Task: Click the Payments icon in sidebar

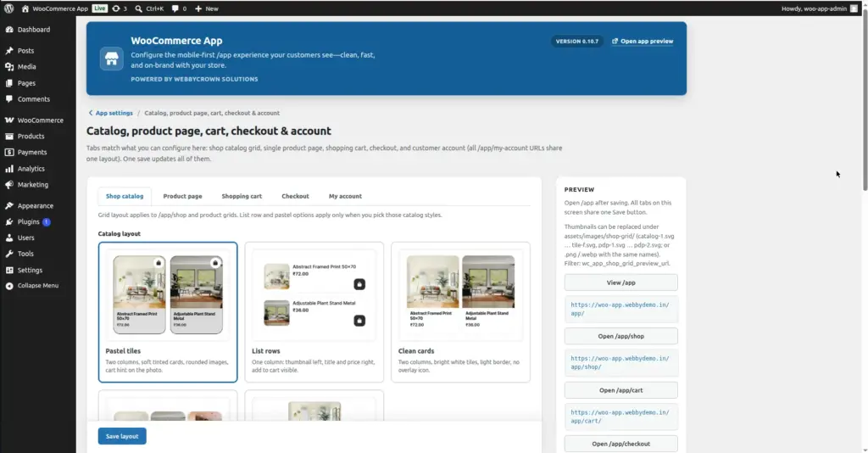Action: tap(9, 153)
